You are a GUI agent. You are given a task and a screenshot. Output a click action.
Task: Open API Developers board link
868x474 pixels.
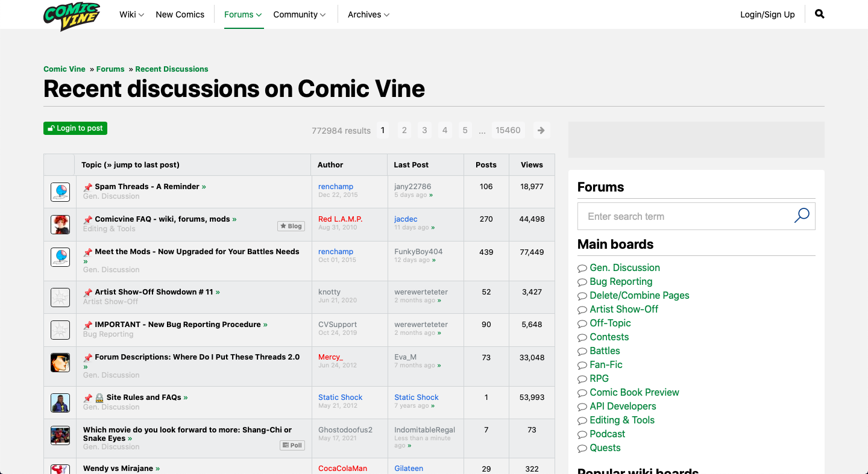tap(623, 406)
